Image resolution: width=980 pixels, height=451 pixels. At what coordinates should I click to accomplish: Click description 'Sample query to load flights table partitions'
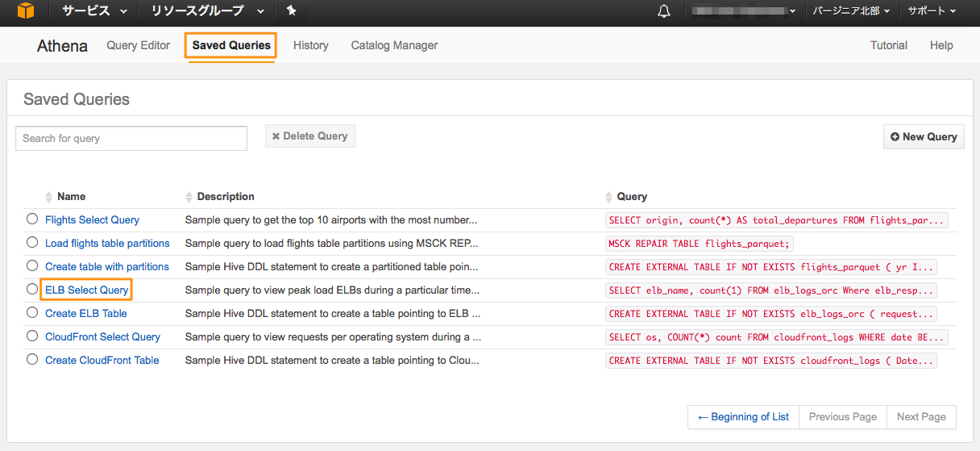332,243
